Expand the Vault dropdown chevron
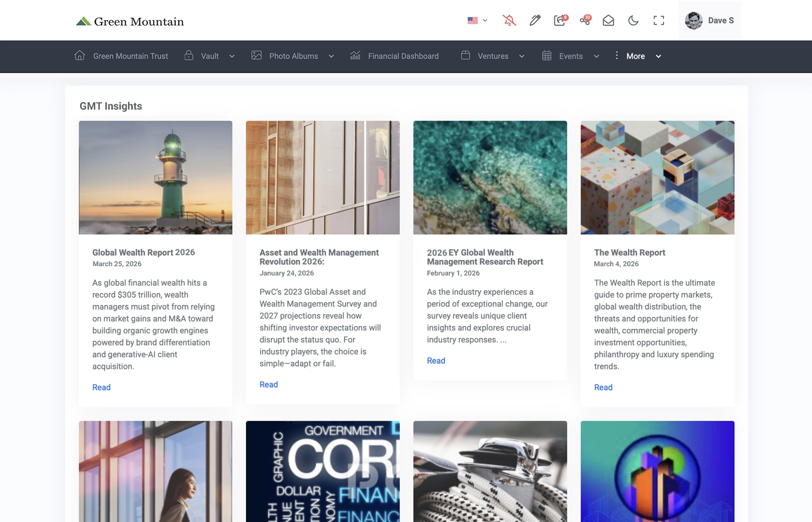The height and width of the screenshot is (522, 812). click(232, 56)
